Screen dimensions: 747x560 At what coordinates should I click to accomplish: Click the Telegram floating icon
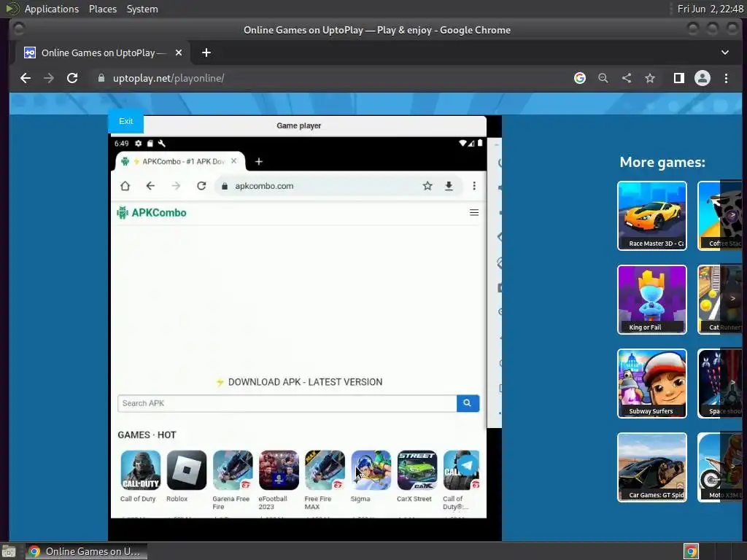pyautogui.click(x=468, y=465)
